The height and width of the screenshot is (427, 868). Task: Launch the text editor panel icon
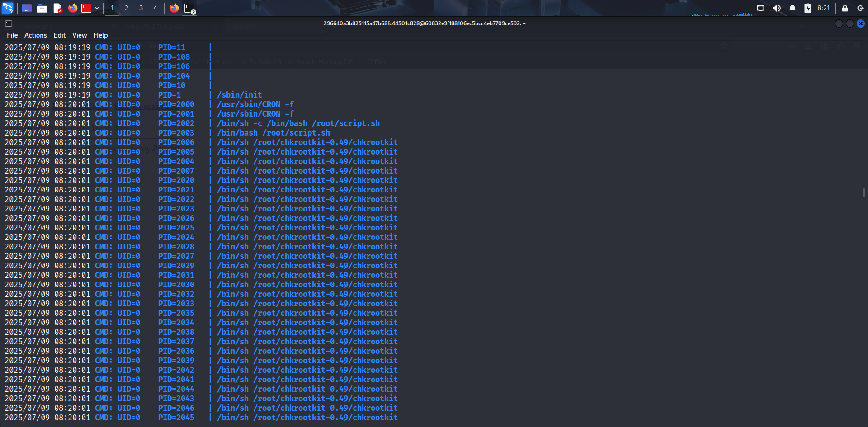click(x=57, y=8)
